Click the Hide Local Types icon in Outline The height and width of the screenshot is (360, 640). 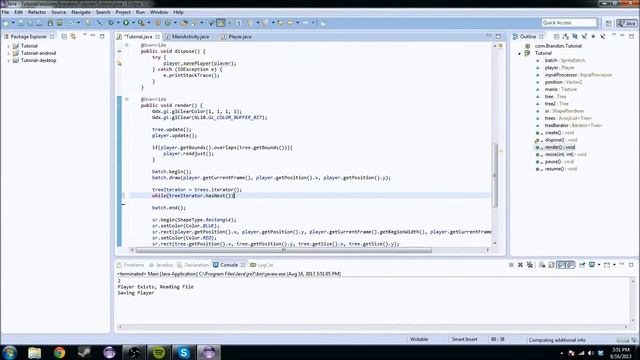pos(602,37)
